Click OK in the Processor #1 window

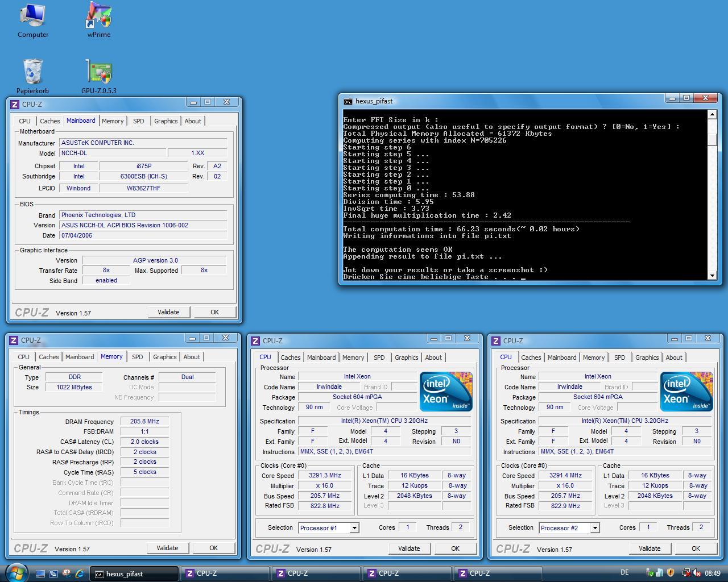point(455,548)
